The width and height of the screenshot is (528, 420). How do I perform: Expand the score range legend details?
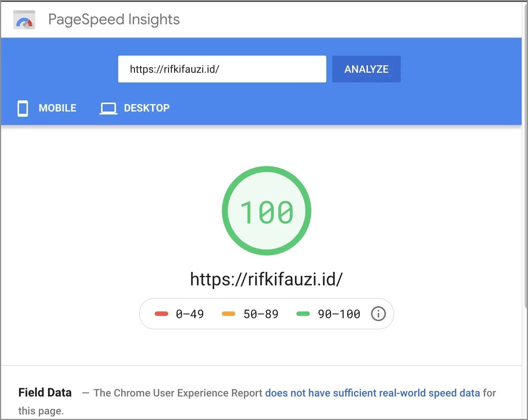click(x=378, y=314)
